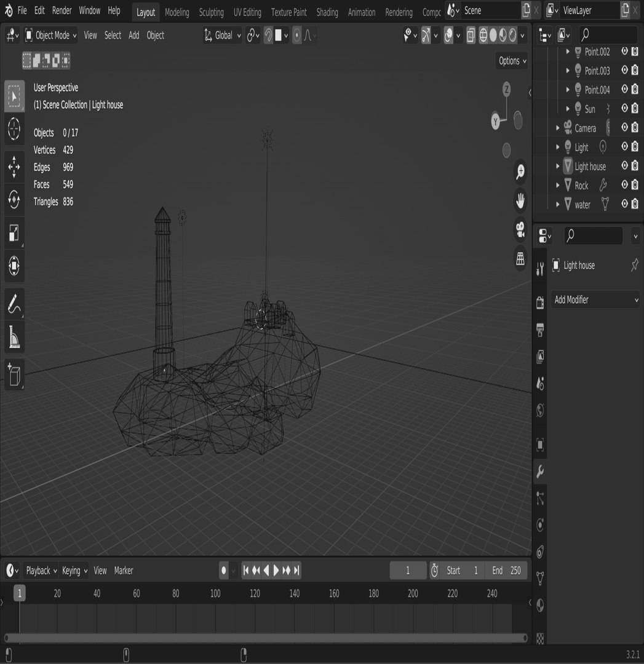The image size is (644, 664).
Task: Open the Material properties tab
Action: tap(540, 606)
